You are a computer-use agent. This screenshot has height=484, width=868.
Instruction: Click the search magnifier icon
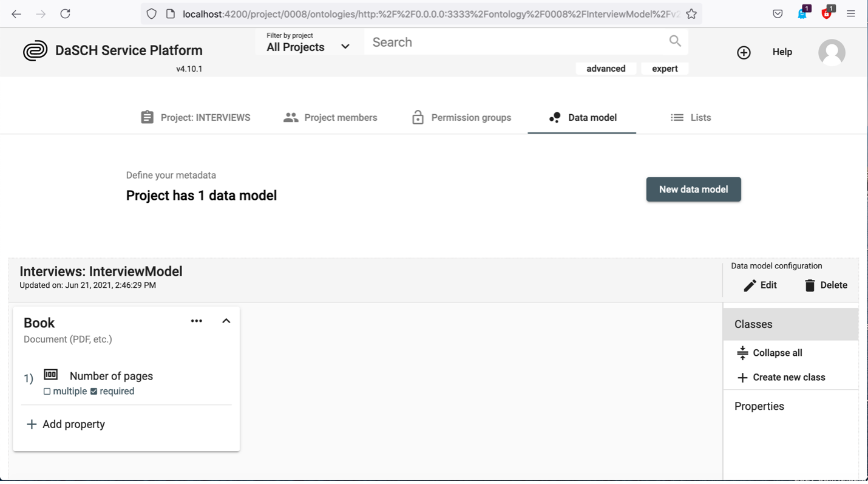pyautogui.click(x=675, y=41)
